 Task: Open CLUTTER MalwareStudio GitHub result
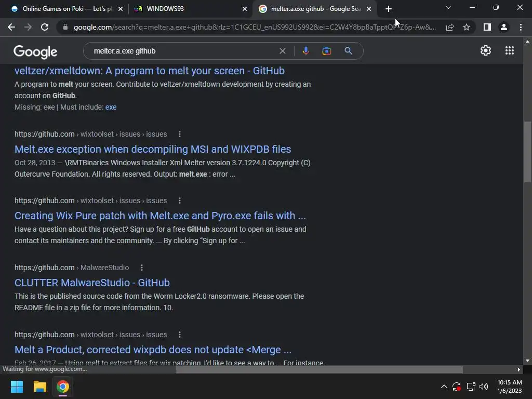click(92, 283)
